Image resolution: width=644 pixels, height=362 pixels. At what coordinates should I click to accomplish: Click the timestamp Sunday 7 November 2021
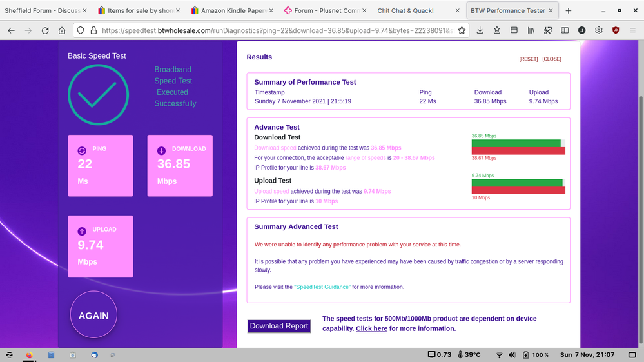coord(303,101)
